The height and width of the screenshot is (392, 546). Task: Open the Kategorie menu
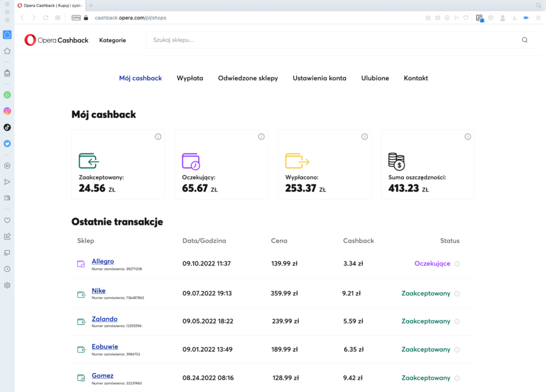(x=112, y=40)
